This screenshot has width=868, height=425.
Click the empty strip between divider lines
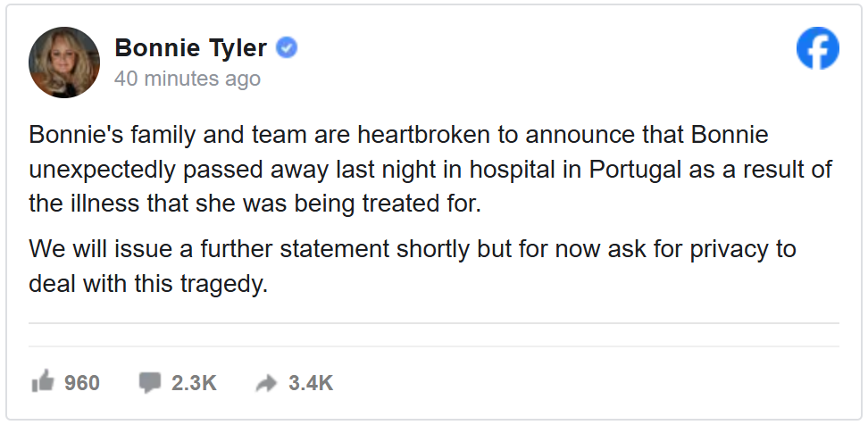[434, 335]
